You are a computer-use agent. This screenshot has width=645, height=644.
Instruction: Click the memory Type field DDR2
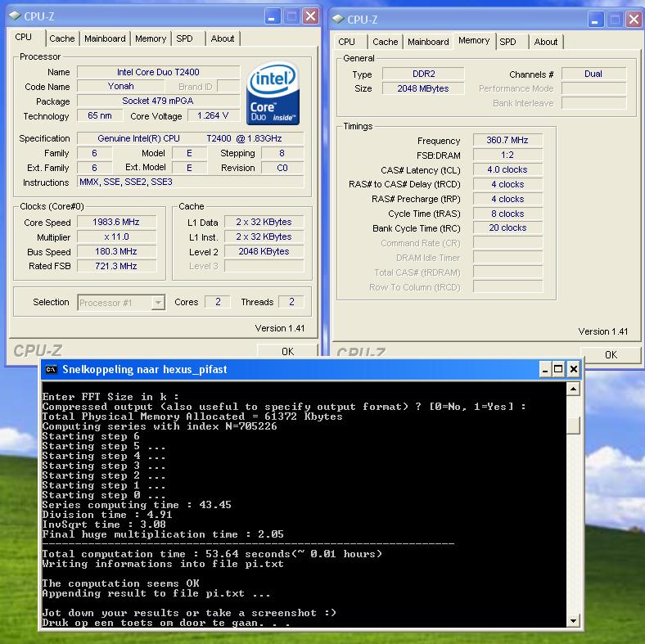423,74
